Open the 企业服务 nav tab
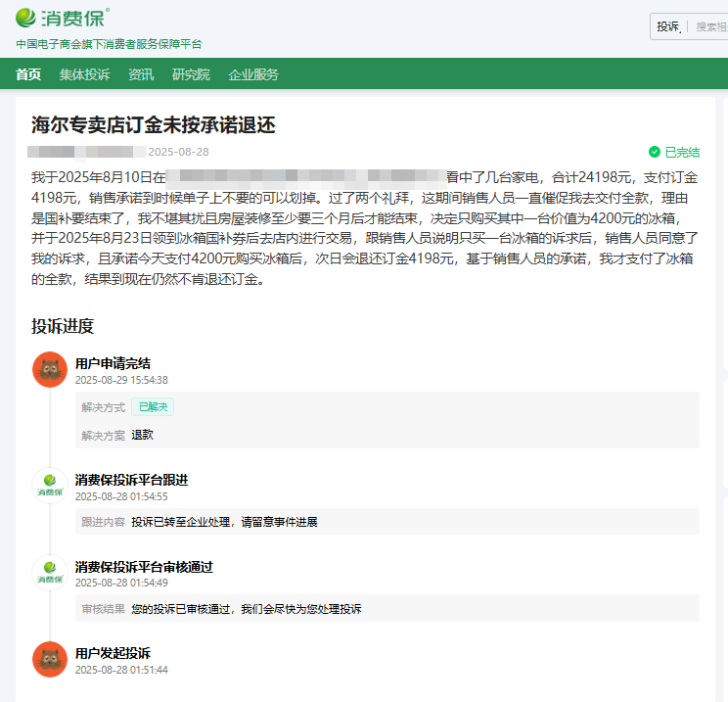The width and height of the screenshot is (728, 702). pos(253,74)
